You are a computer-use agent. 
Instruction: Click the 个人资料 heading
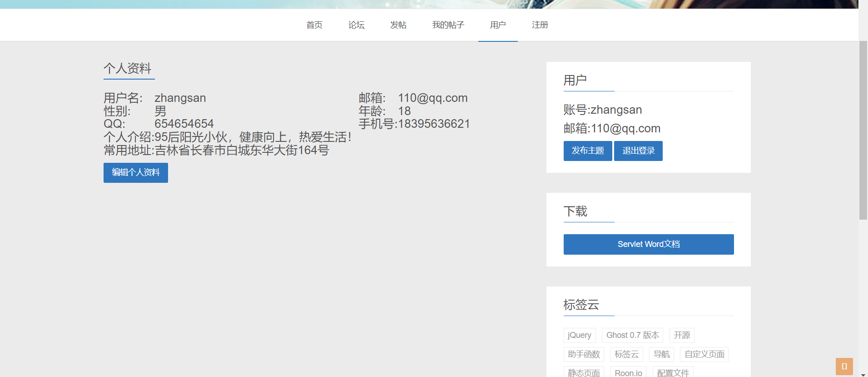point(128,68)
